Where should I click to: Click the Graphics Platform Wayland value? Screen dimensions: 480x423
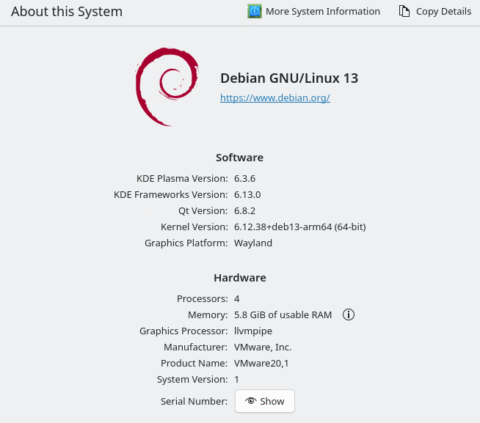point(253,243)
